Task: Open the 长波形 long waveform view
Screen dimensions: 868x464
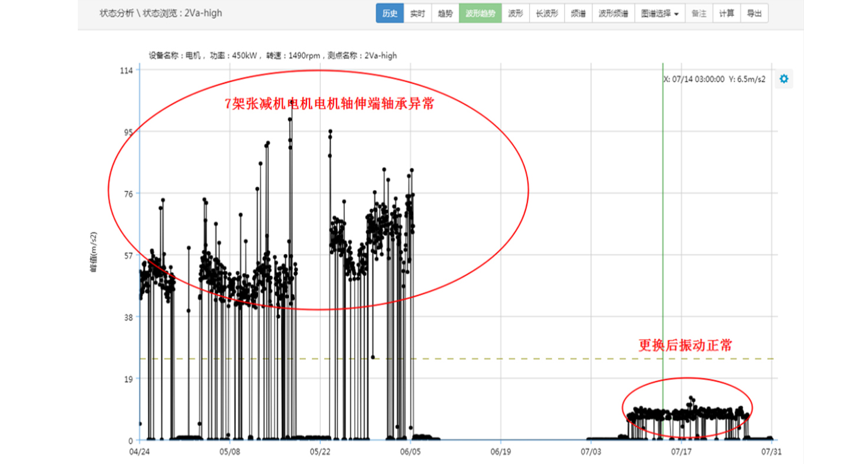Action: click(x=547, y=14)
